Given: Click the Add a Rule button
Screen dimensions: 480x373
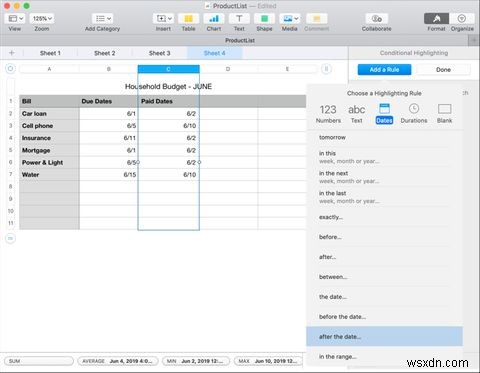Looking at the screenshot, I should coord(384,70).
